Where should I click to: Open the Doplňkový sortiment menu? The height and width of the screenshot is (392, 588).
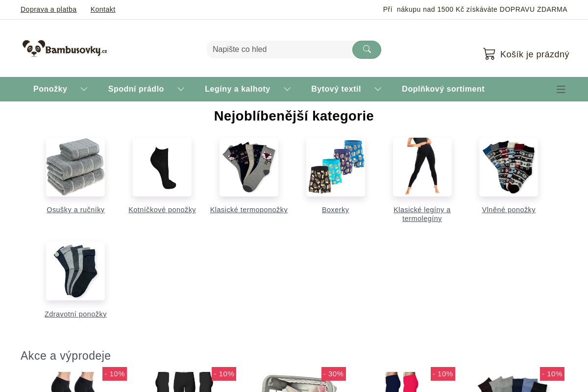coord(443,89)
